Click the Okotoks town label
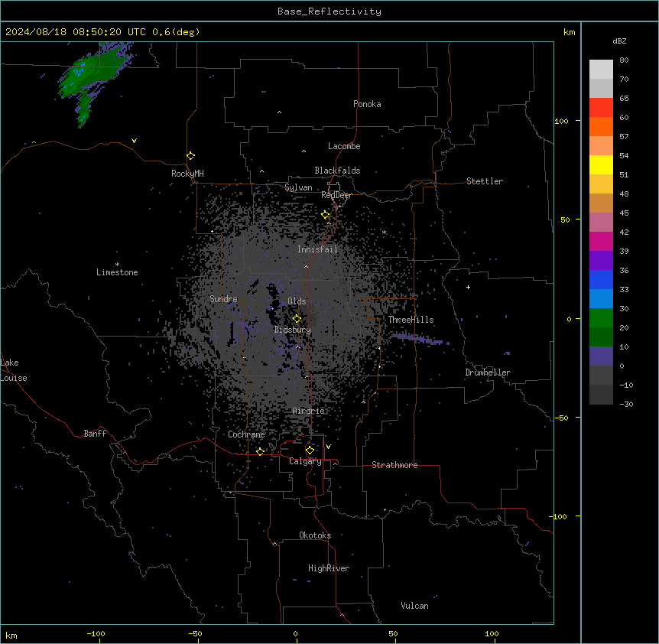Viewport: 659px width, 644px height. pyautogui.click(x=315, y=535)
